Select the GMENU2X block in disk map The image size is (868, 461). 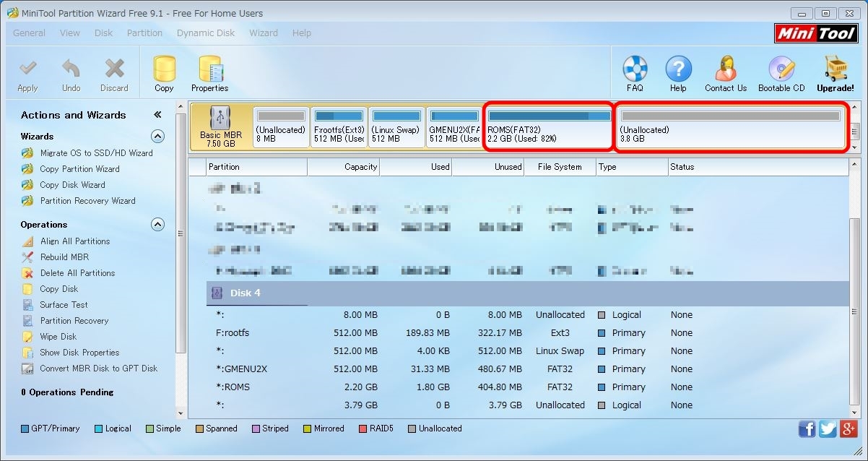click(x=454, y=127)
